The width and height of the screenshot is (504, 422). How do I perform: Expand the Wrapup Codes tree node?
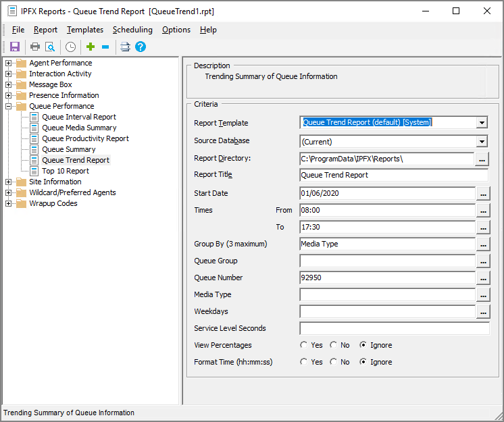pos(8,204)
